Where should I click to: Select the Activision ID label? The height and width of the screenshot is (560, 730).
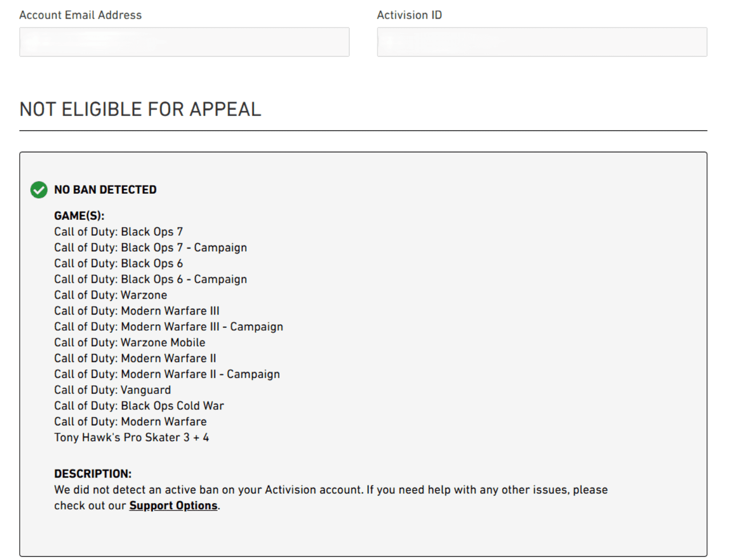[x=409, y=15]
